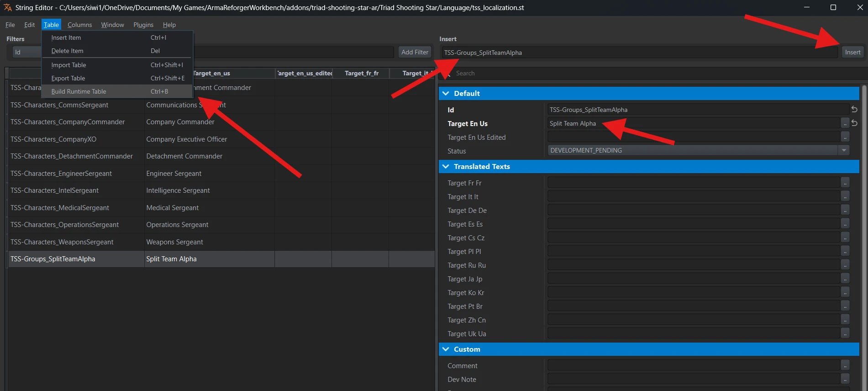Open the ellipsis button for Target Pl Pl
The image size is (868, 391).
[x=845, y=251]
